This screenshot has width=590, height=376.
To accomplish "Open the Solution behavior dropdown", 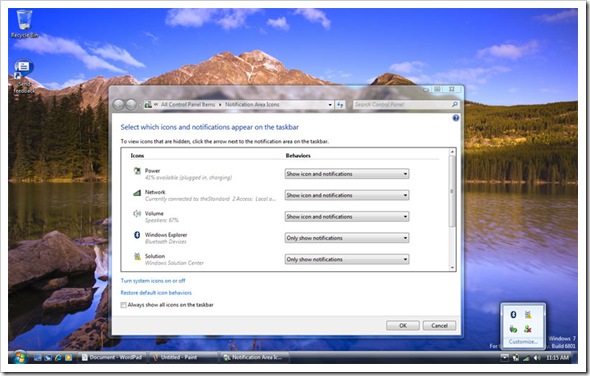I will coord(347,259).
